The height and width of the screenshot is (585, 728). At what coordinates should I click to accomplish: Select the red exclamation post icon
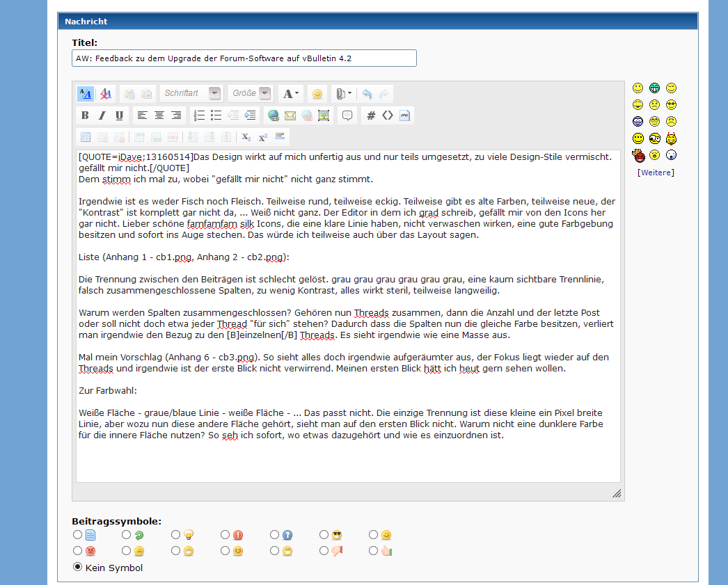[x=238, y=535]
